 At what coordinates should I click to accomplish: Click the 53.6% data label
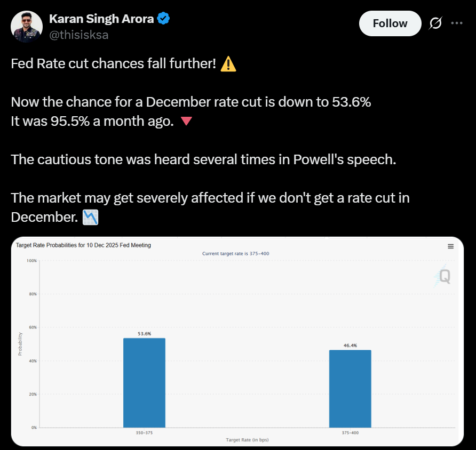[144, 334]
